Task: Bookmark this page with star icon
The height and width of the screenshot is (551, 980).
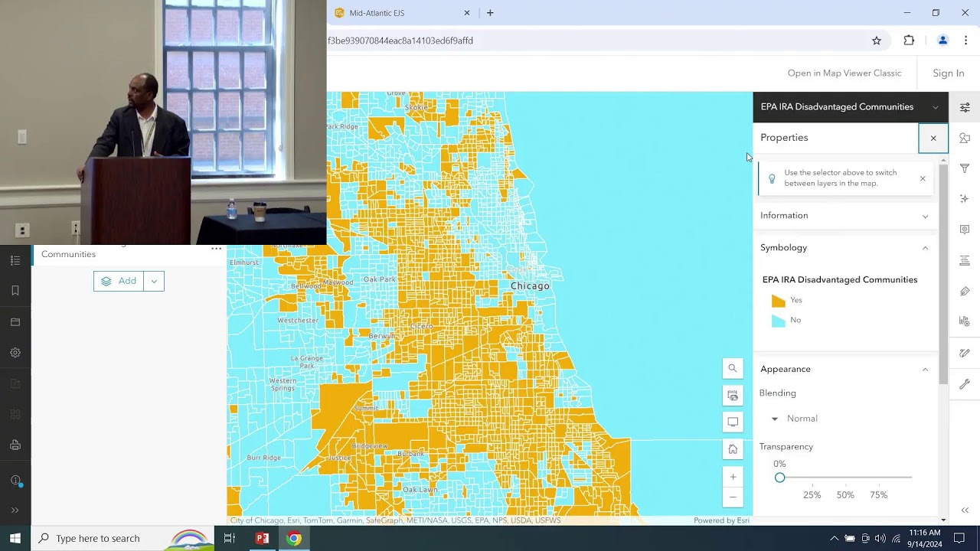Action: click(x=877, y=41)
